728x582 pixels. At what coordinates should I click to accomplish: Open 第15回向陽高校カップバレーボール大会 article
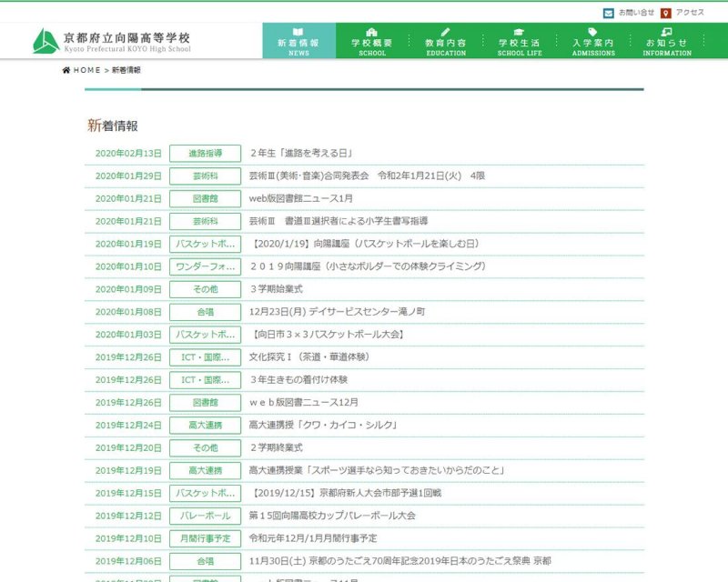tap(332, 516)
